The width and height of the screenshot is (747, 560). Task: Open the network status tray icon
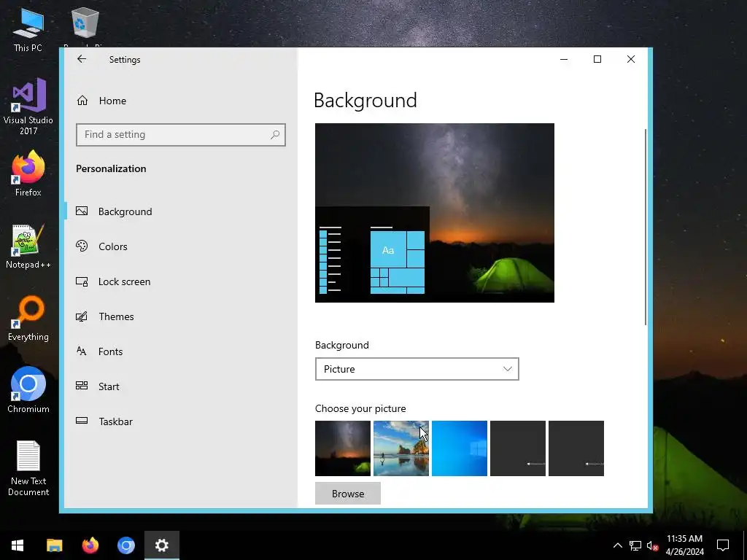click(635, 545)
